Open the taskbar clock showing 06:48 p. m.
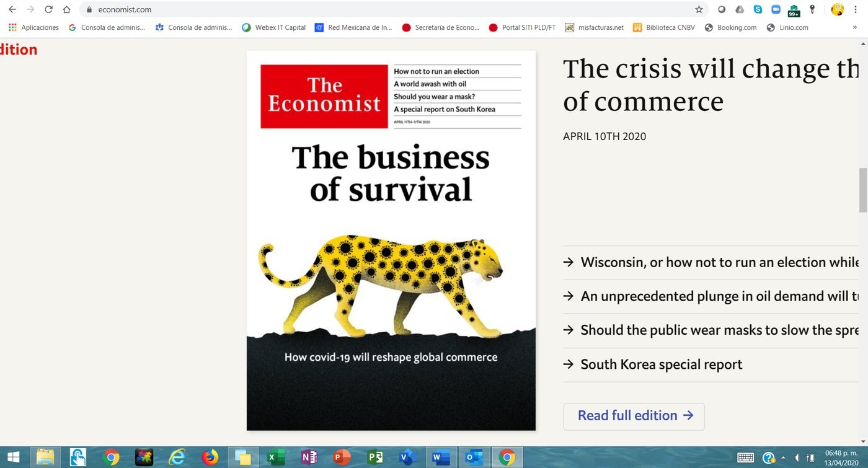The width and height of the screenshot is (868, 468). coord(841,457)
